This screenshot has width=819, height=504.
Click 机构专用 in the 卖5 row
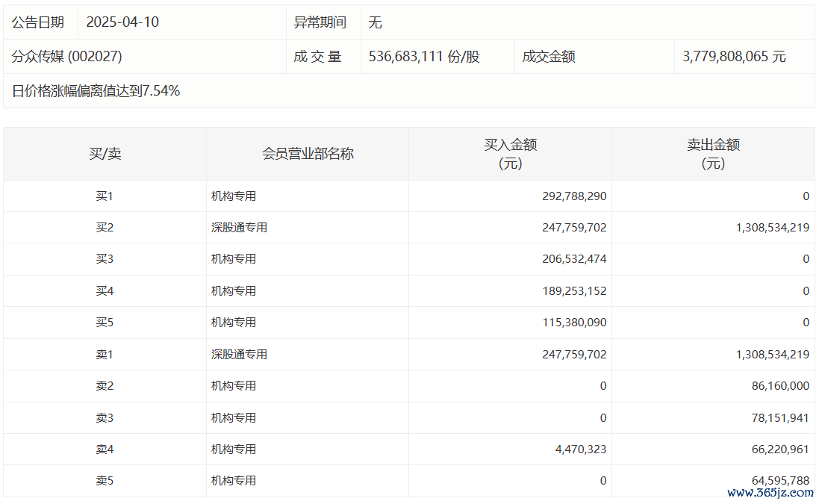coord(234,481)
